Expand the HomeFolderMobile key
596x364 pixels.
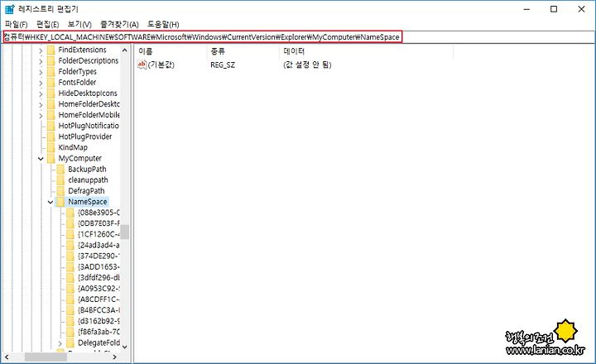click(x=41, y=115)
